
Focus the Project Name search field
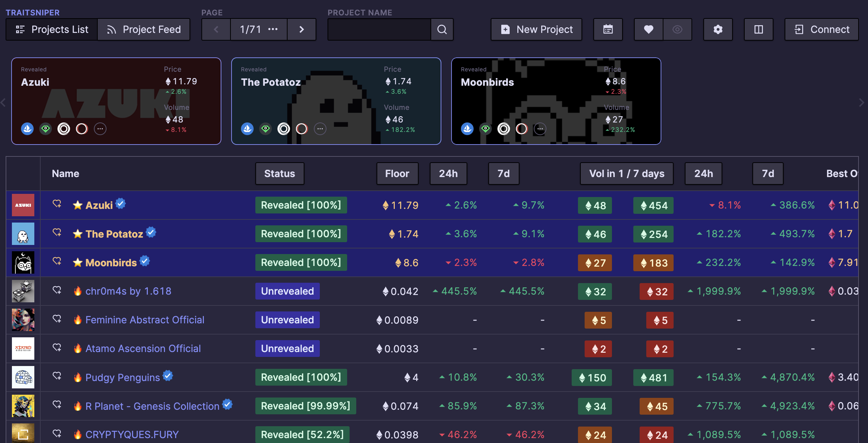click(379, 29)
